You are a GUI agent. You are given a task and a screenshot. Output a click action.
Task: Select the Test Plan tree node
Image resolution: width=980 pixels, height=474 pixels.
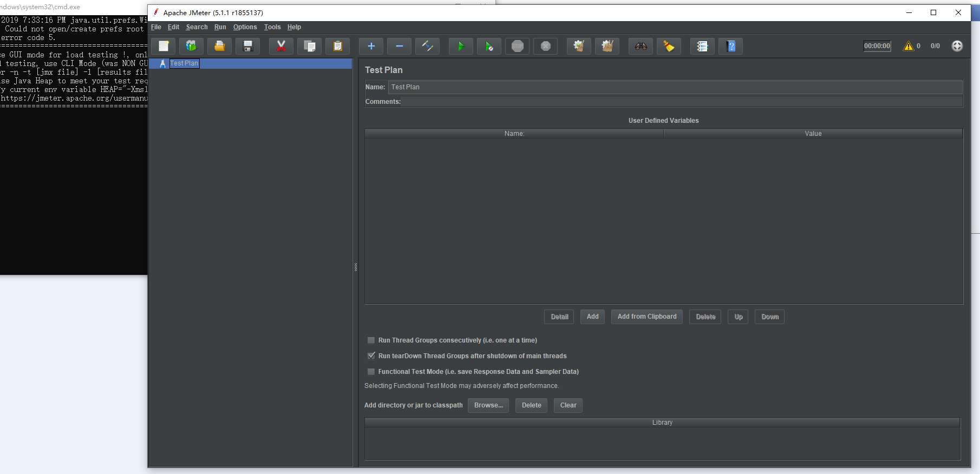point(184,63)
